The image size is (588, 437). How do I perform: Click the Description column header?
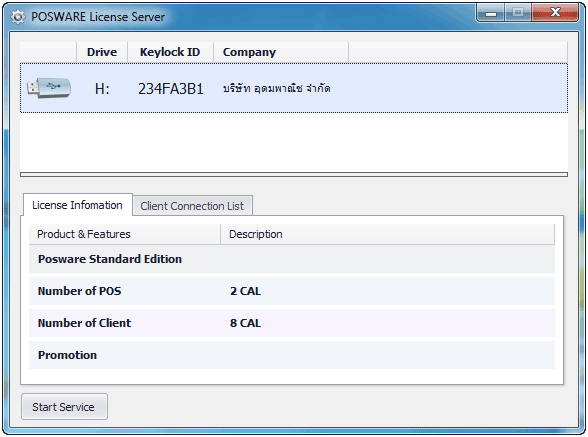[387, 234]
